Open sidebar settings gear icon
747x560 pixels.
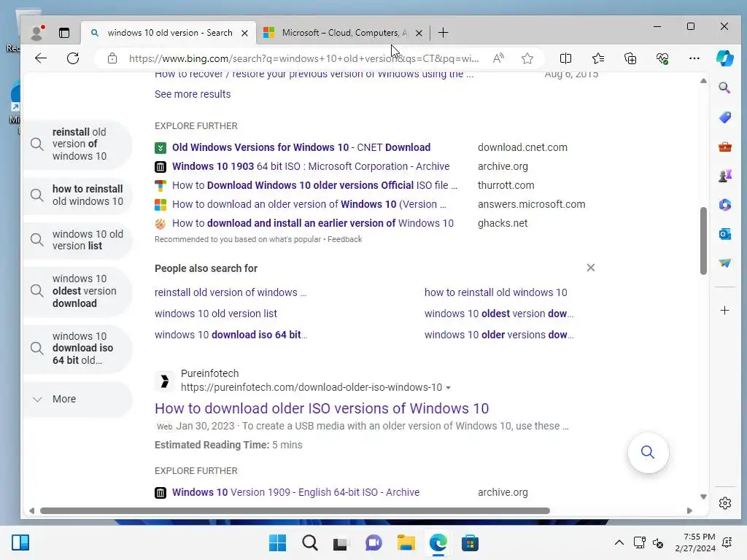[724, 503]
